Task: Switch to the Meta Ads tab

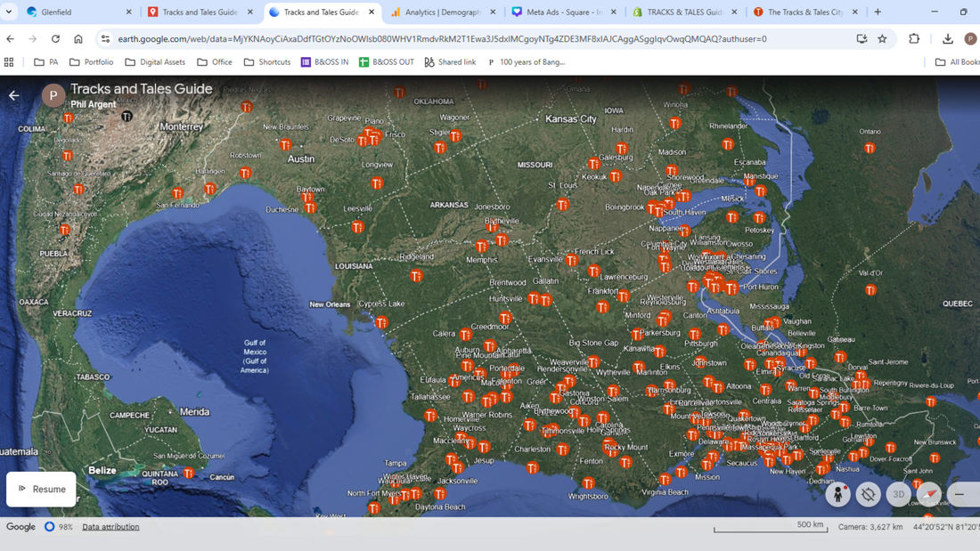Action: pos(563,12)
